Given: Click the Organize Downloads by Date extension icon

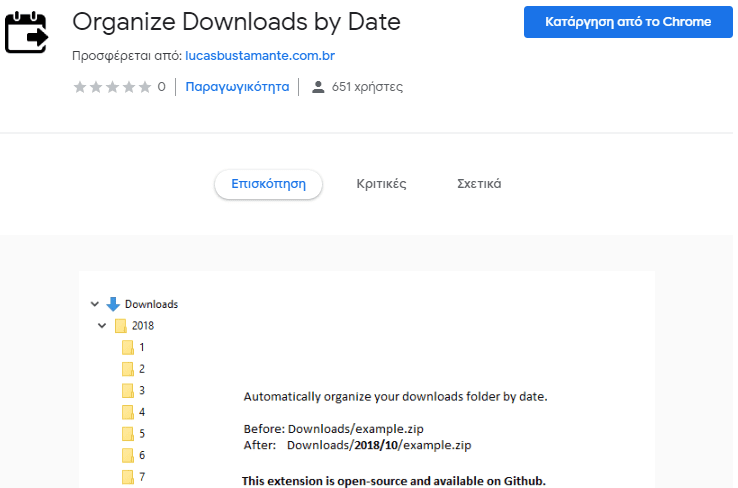Looking at the screenshot, I should click(27, 32).
